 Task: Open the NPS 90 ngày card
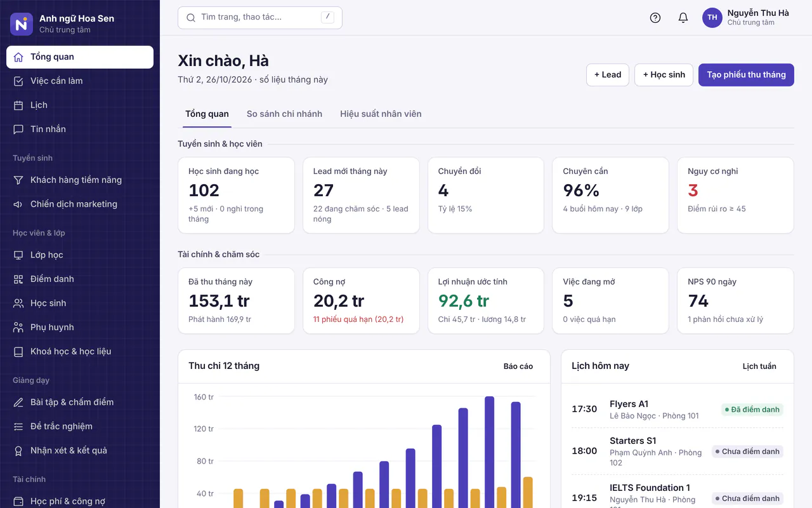pos(736,301)
